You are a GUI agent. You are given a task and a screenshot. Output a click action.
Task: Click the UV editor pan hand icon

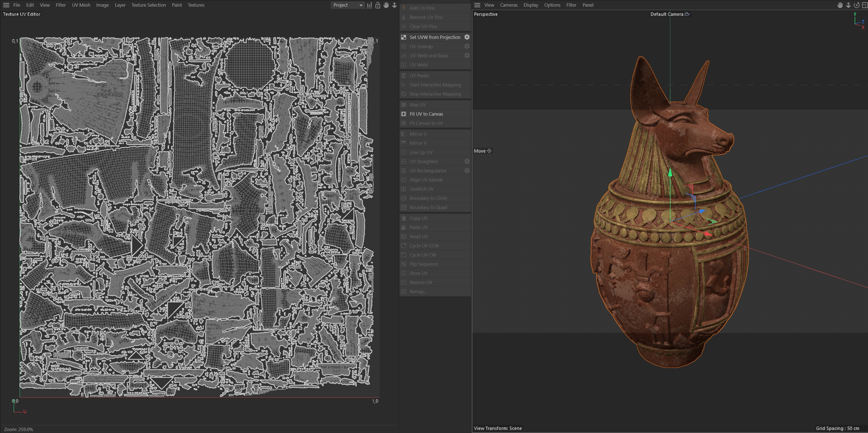[x=386, y=5]
